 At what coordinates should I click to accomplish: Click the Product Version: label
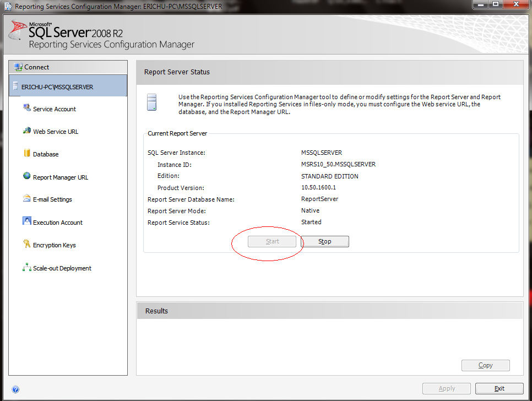(181, 188)
